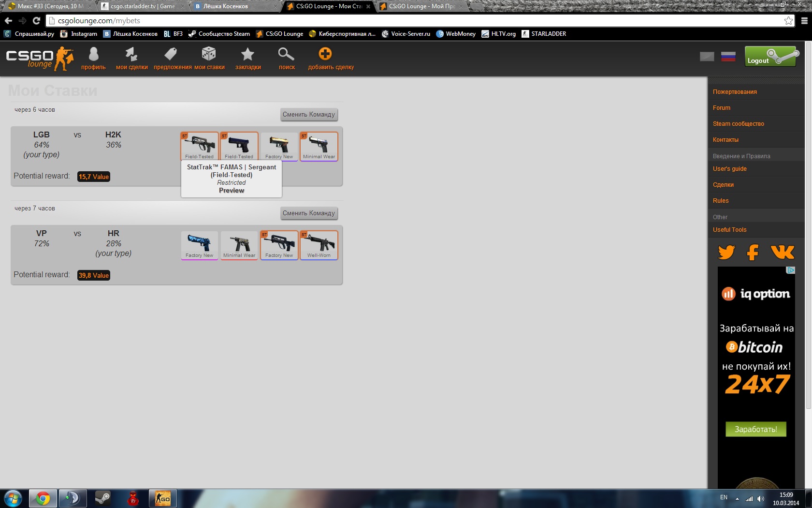Open the Steam сообщество sidebar link
Screen dimensions: 812x508
click(x=739, y=124)
